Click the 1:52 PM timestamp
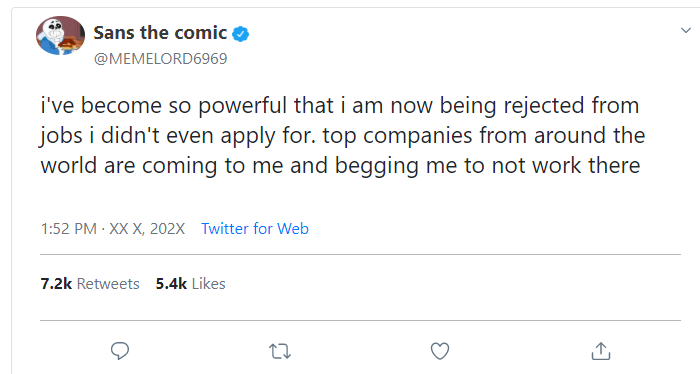This screenshot has width=700, height=374. tap(69, 229)
